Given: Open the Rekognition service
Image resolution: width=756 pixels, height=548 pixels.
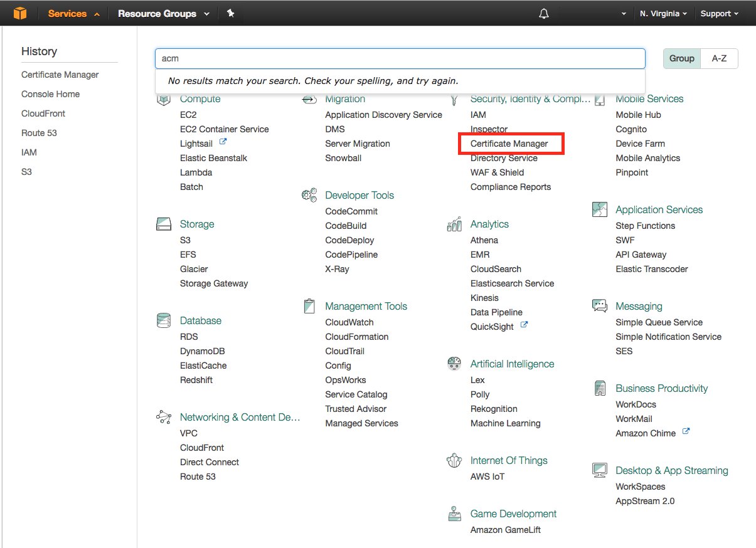Looking at the screenshot, I should point(494,409).
